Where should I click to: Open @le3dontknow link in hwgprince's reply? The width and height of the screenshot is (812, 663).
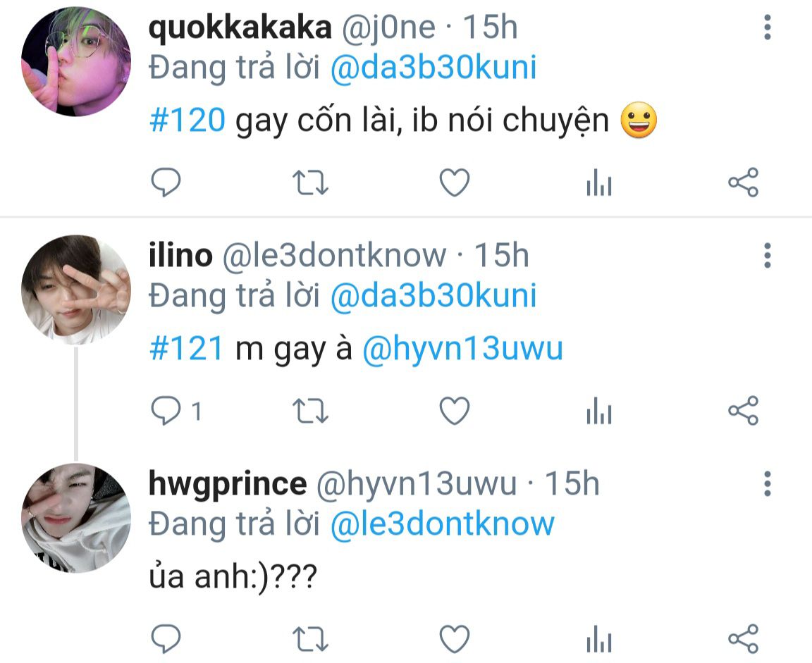coord(442,523)
